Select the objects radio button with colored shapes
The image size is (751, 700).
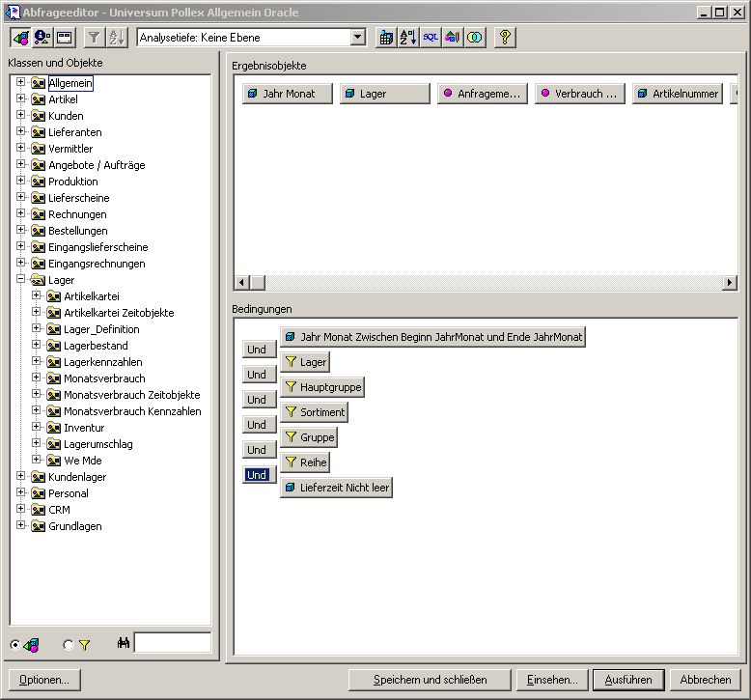pos(15,644)
